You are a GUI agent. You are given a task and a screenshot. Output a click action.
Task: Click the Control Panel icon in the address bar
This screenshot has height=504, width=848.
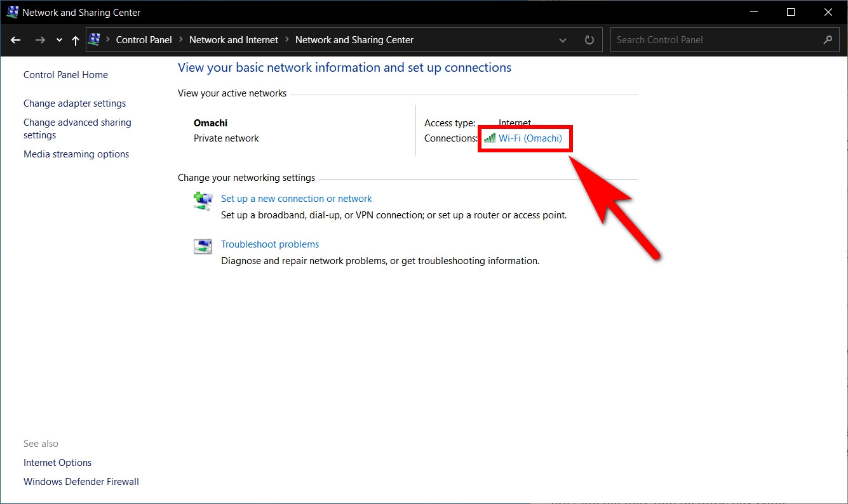pyautogui.click(x=95, y=39)
